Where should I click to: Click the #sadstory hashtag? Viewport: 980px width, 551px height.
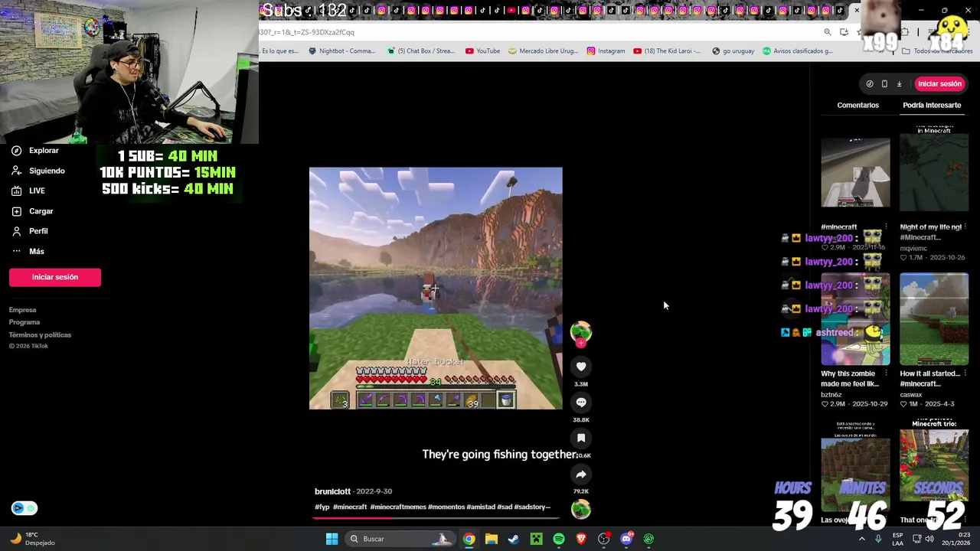pyautogui.click(x=532, y=507)
